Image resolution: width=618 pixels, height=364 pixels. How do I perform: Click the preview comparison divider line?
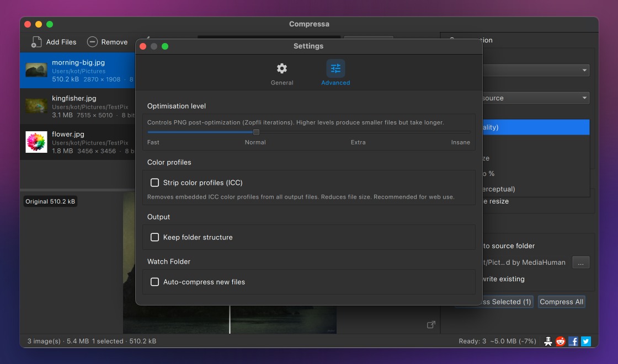(230, 319)
